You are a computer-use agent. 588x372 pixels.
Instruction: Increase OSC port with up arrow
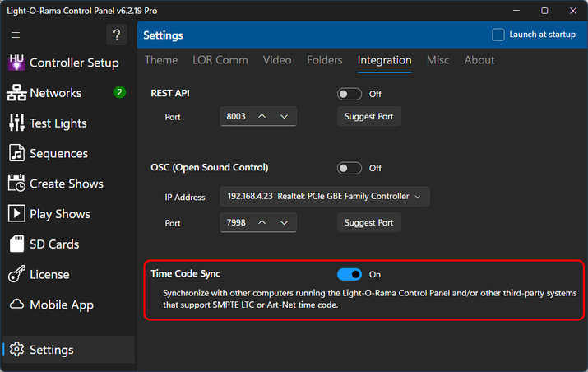tap(262, 222)
